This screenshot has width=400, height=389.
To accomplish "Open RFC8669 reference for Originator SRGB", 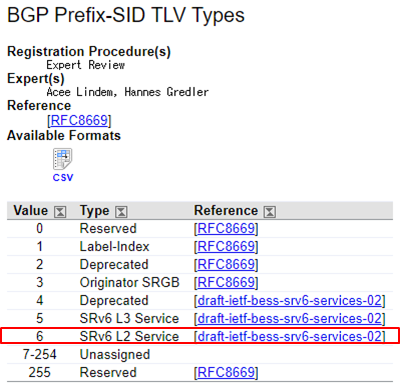I will click(x=226, y=283).
